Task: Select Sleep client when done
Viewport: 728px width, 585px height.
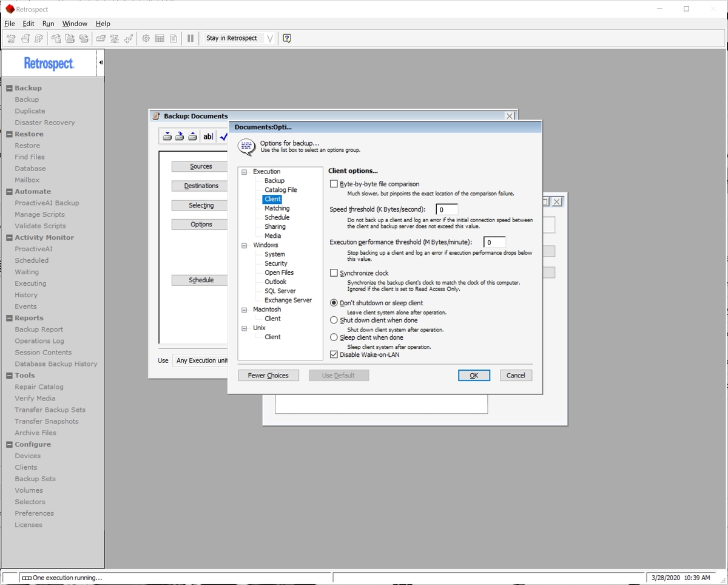Action: point(334,337)
